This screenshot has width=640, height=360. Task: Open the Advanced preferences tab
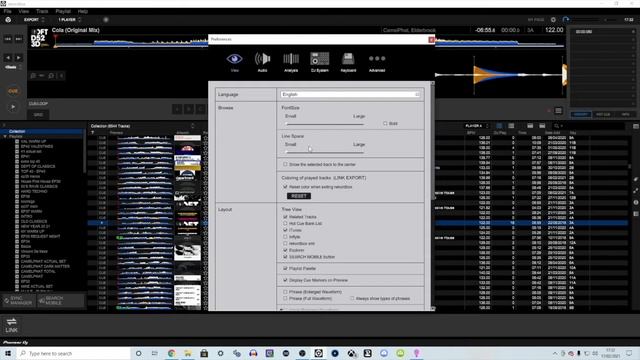377,62
